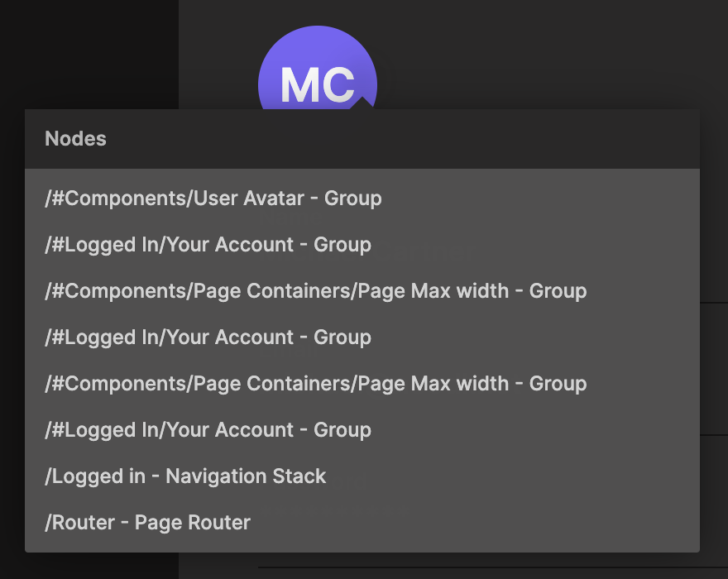Viewport: 728px width, 579px height.
Task: Click the MC initials on the avatar
Action: click(x=318, y=84)
